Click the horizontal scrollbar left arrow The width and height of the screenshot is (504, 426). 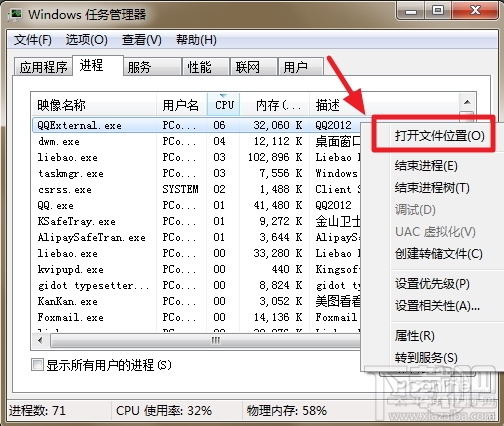click(40, 341)
